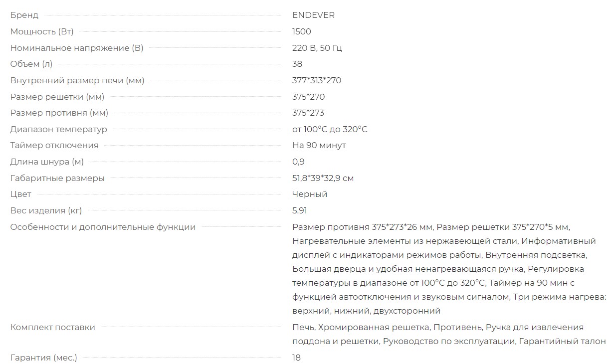Click the "Размер решетки (мм)" label
The height and width of the screenshot is (364, 611).
click(x=57, y=97)
